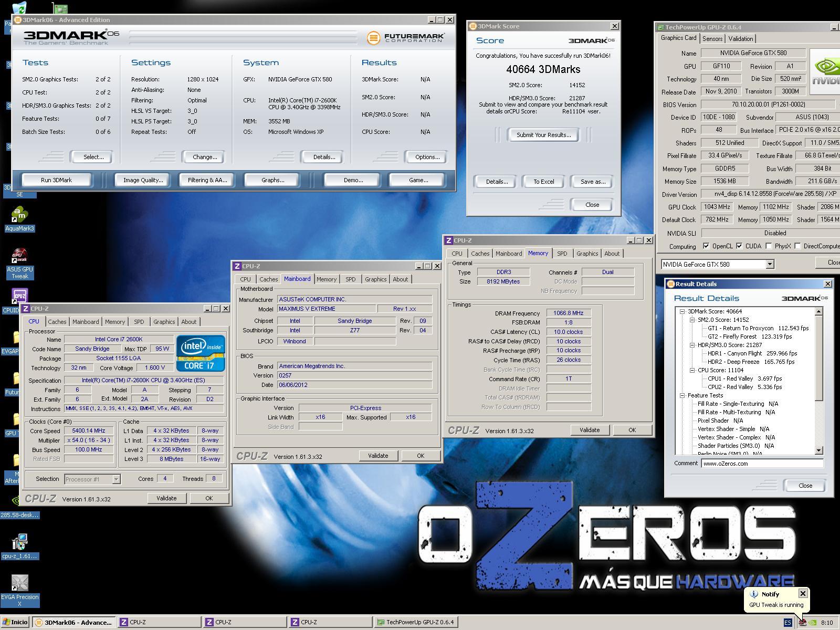
Task: Collapse the SM2.0 Score tree node
Action: click(692, 320)
